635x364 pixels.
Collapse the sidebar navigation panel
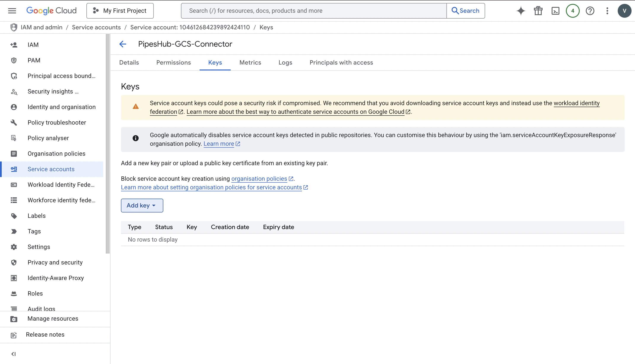14,354
